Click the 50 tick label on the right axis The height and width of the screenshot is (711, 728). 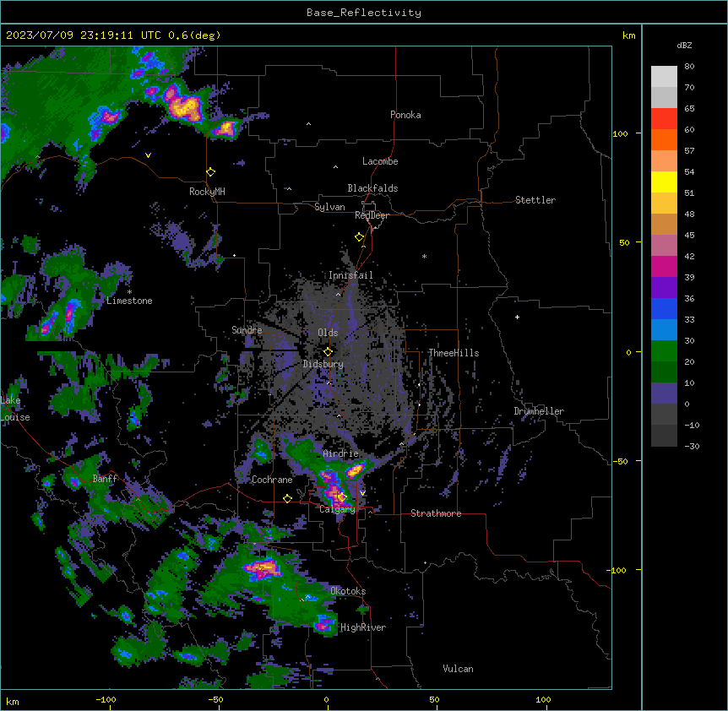624,242
